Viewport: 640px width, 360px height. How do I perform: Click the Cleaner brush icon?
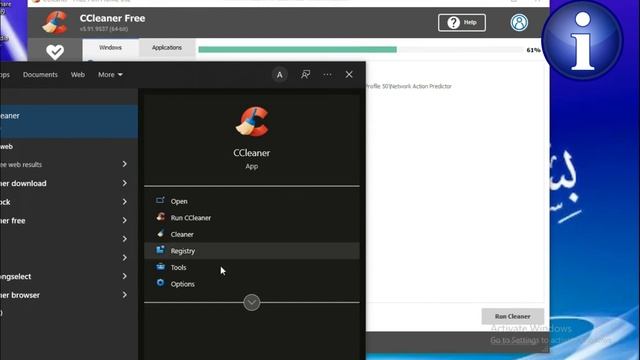[x=160, y=233]
